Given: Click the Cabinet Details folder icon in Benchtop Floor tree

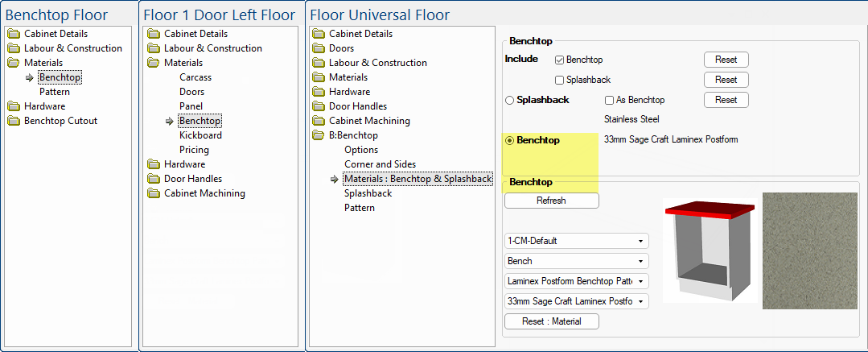Looking at the screenshot, I should [14, 34].
